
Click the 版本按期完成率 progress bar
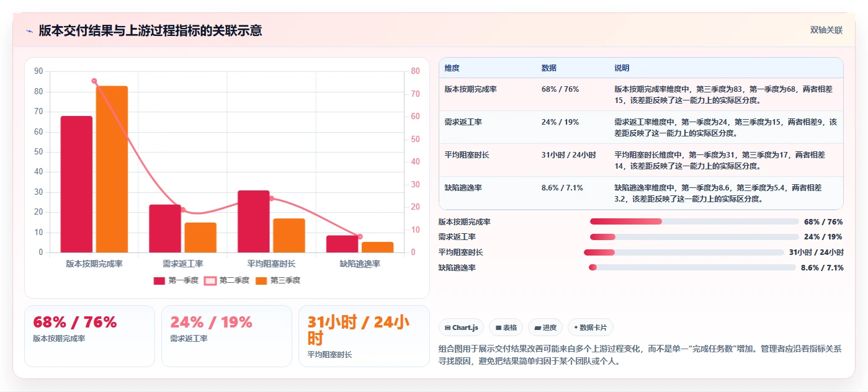(694, 221)
